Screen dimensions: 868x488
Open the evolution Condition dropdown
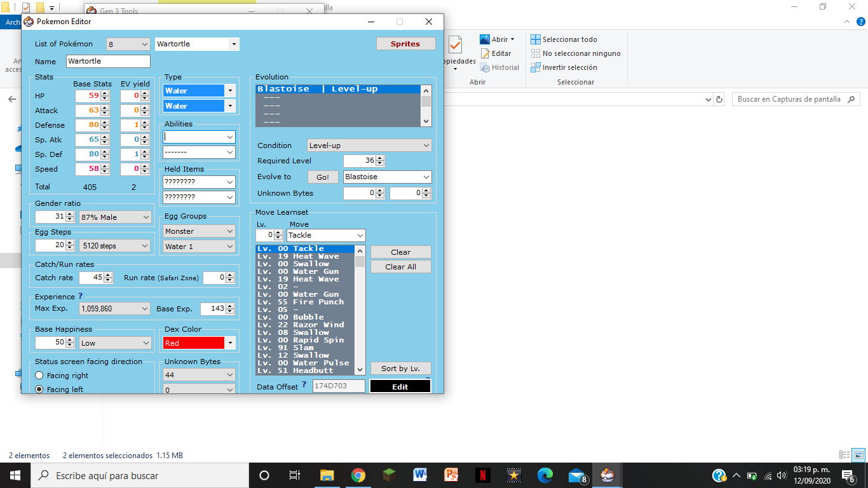[369, 146]
